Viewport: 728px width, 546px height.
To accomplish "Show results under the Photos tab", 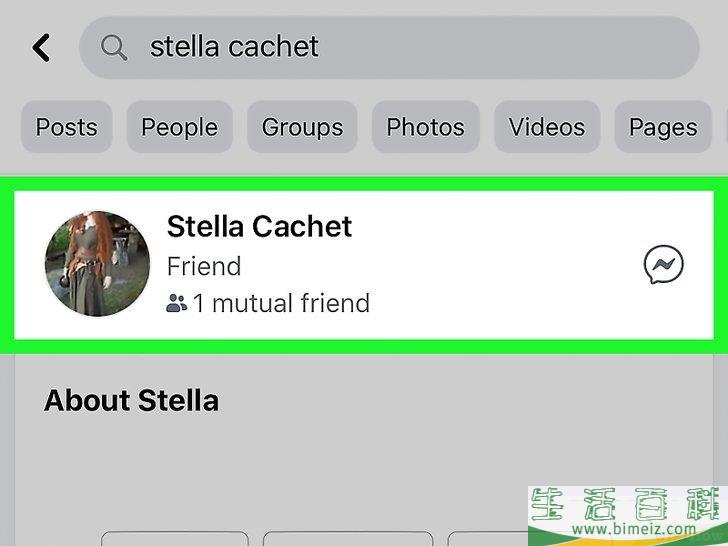I will [425, 127].
